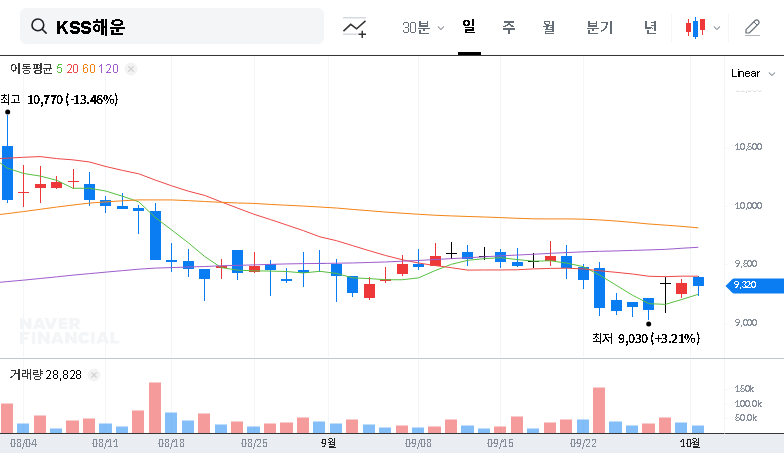The image size is (784, 453).
Task: Click the search magnifier icon
Action: pyautogui.click(x=39, y=27)
